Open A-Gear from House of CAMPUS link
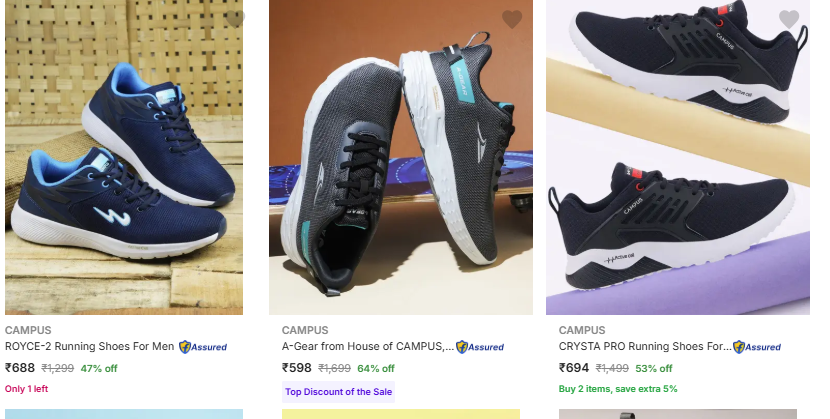Screen dimensions: 830x419 tap(367, 347)
